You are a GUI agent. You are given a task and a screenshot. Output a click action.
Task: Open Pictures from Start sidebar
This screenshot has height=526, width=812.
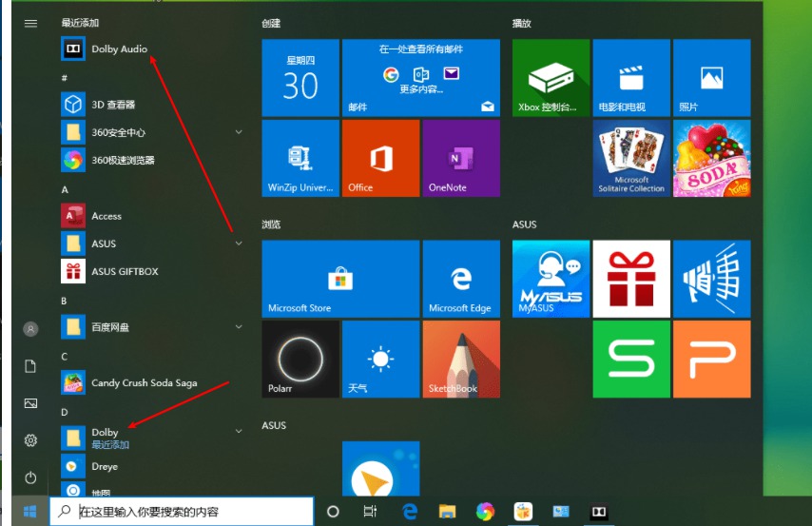(x=30, y=403)
